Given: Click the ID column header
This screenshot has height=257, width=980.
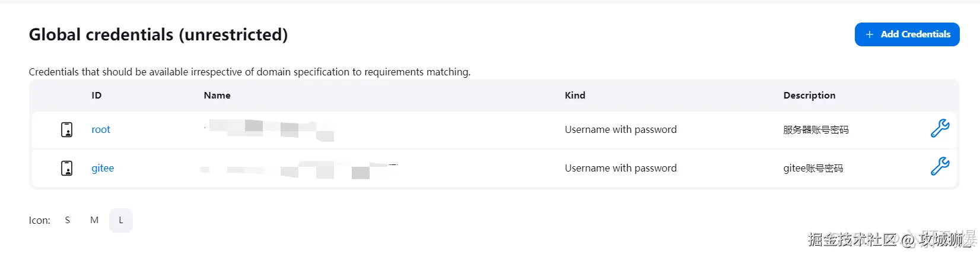Looking at the screenshot, I should click(x=97, y=95).
